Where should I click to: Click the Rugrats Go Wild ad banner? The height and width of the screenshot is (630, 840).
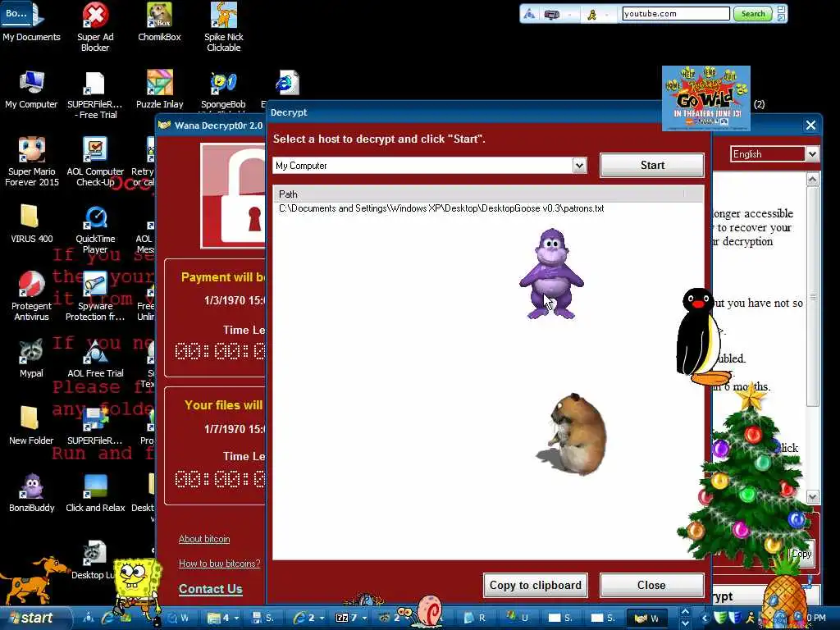(706, 98)
